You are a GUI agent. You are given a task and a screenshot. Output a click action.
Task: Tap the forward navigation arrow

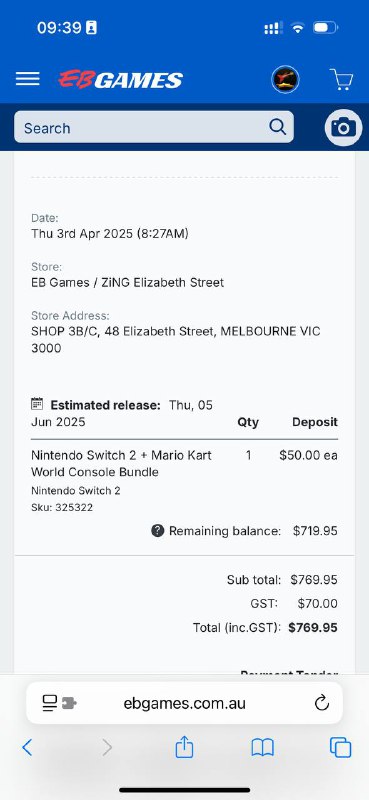pos(107,748)
